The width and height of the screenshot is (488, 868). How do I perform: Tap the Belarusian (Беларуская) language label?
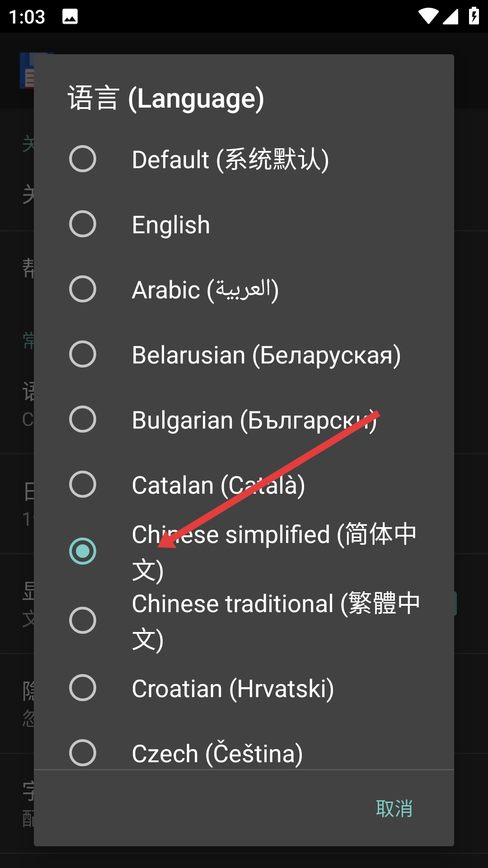266,355
